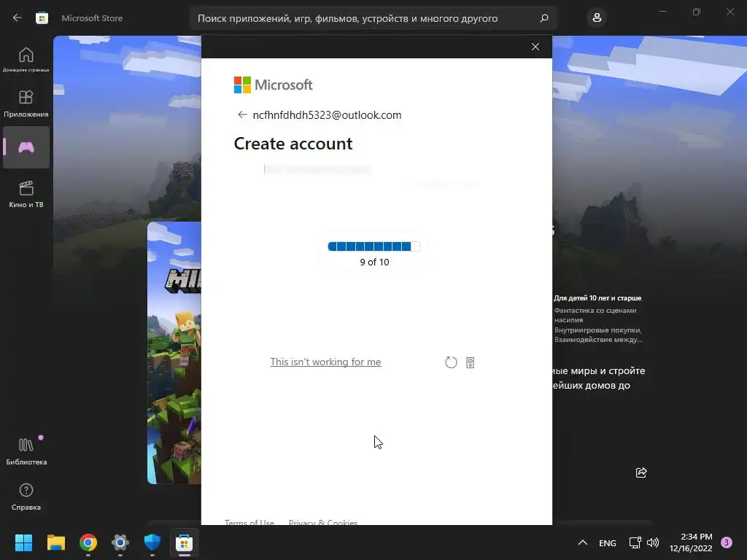Open the clock showing 2:34 PM
747x560 pixels.
point(691,542)
